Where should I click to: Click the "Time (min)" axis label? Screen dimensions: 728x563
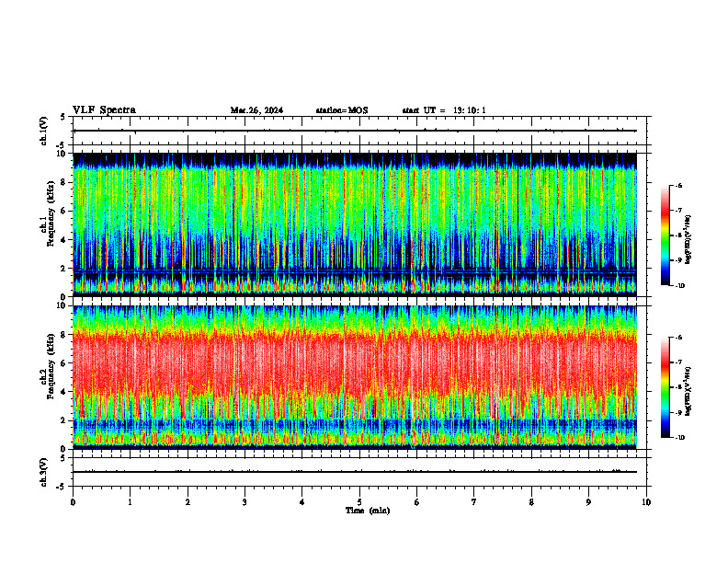[x=368, y=511]
